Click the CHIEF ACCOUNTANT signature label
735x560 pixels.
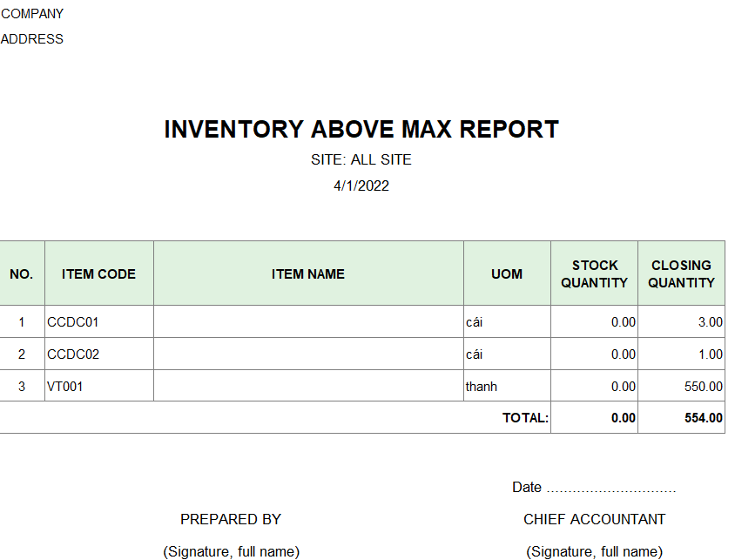595,520
